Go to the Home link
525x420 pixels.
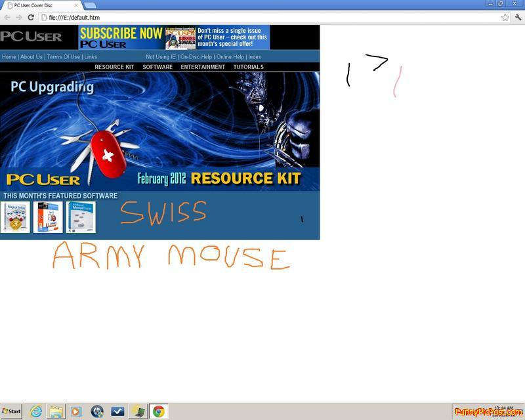(9, 56)
